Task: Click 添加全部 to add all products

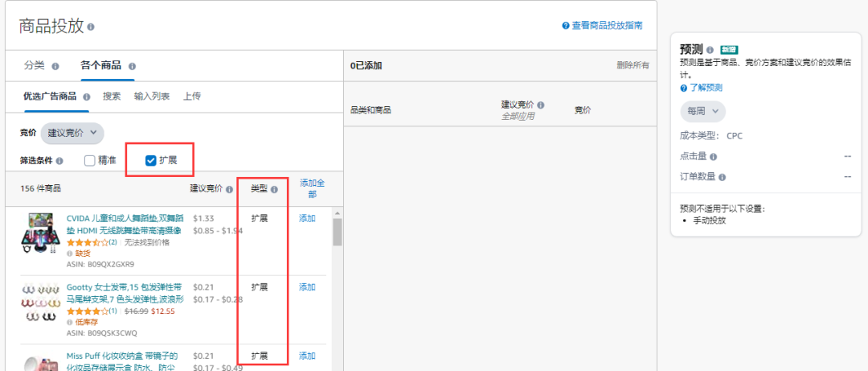Action: pos(312,188)
